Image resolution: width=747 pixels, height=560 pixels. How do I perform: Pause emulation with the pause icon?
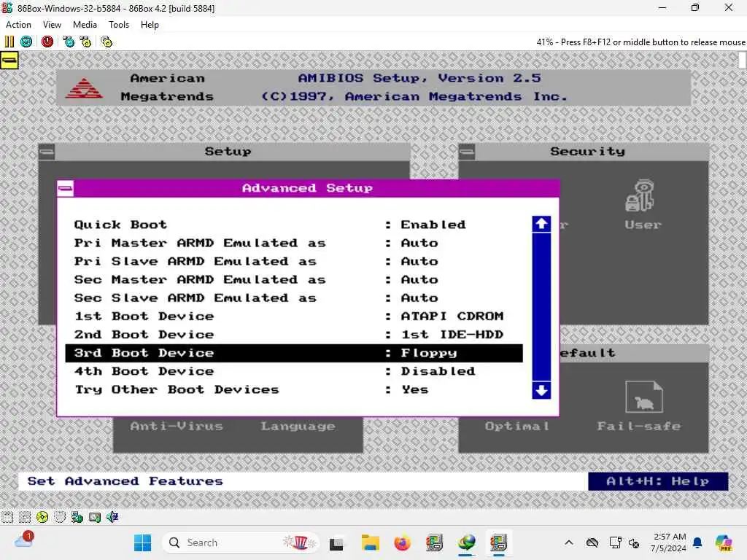click(x=9, y=42)
